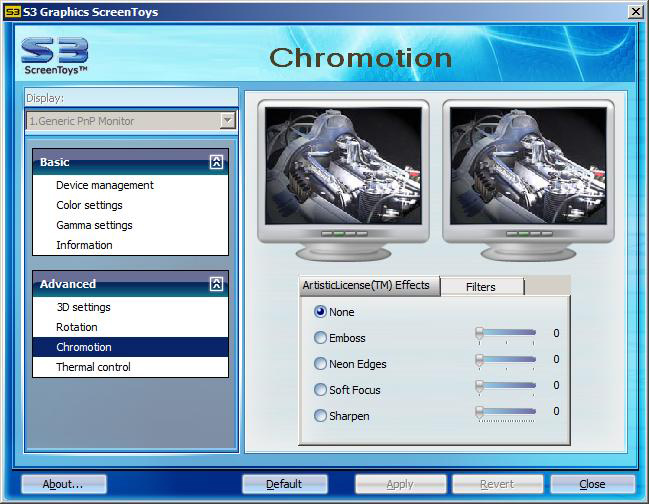Switch to the Filters tab
The image size is (649, 504).
point(481,287)
